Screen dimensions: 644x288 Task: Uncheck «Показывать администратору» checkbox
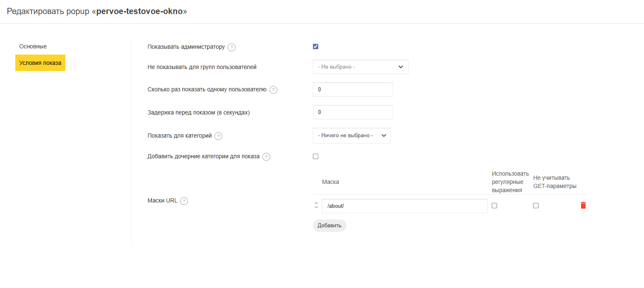pos(316,47)
